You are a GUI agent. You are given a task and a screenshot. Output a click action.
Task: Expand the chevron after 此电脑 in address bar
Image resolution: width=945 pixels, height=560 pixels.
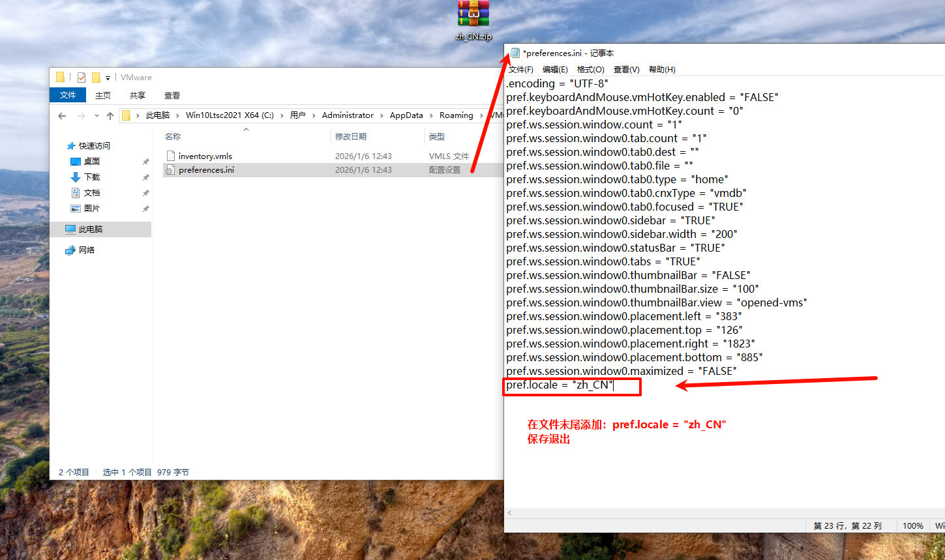[x=177, y=115]
